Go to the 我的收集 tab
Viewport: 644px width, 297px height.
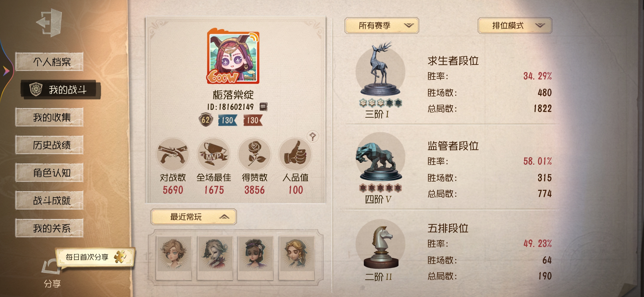(50, 117)
